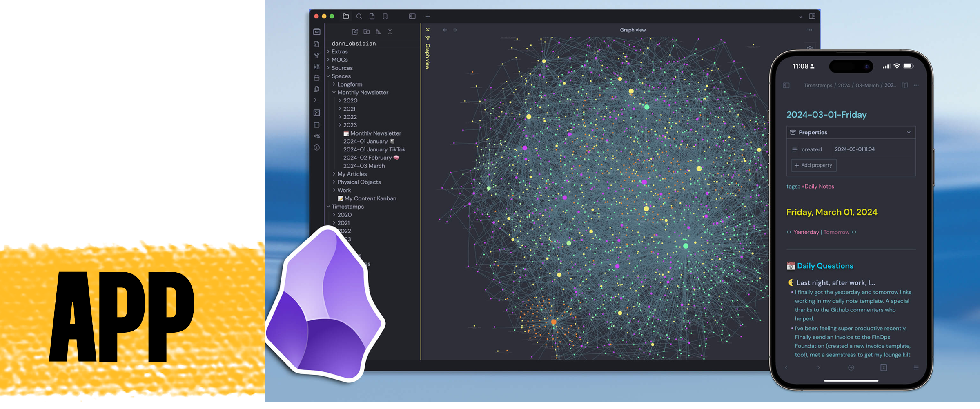This screenshot has height=409, width=980.
Task: Open the My Content Kanban note
Action: pos(367,199)
